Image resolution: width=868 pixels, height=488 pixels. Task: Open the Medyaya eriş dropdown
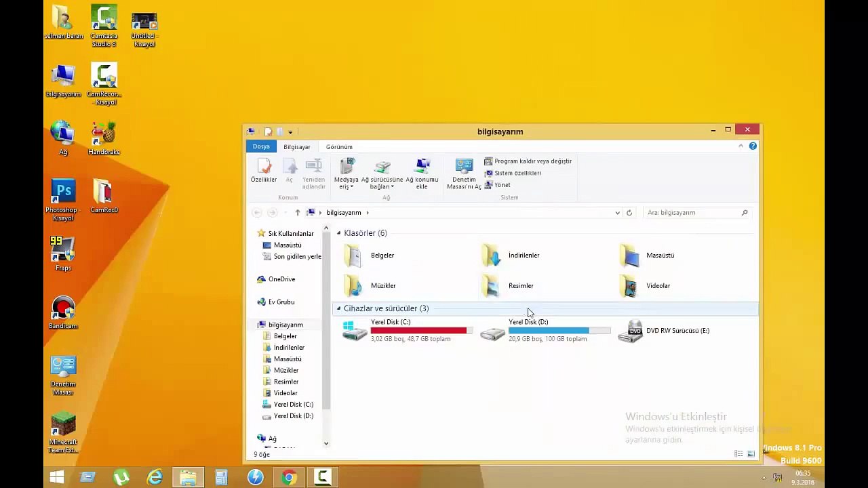coord(346,174)
